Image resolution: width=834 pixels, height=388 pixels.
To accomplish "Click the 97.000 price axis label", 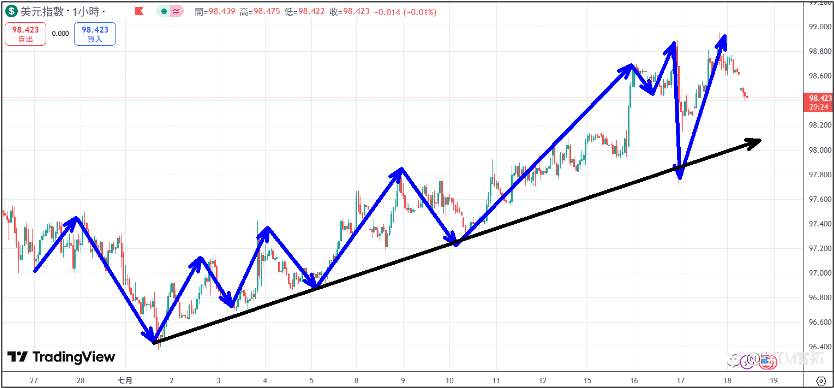I will point(820,273).
